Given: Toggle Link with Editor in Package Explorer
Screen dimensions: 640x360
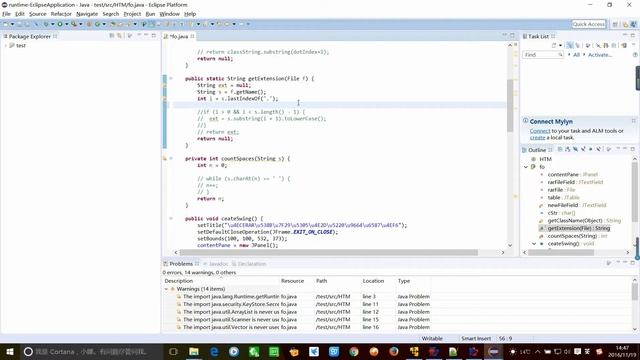Looking at the screenshot, I should [x=119, y=36].
